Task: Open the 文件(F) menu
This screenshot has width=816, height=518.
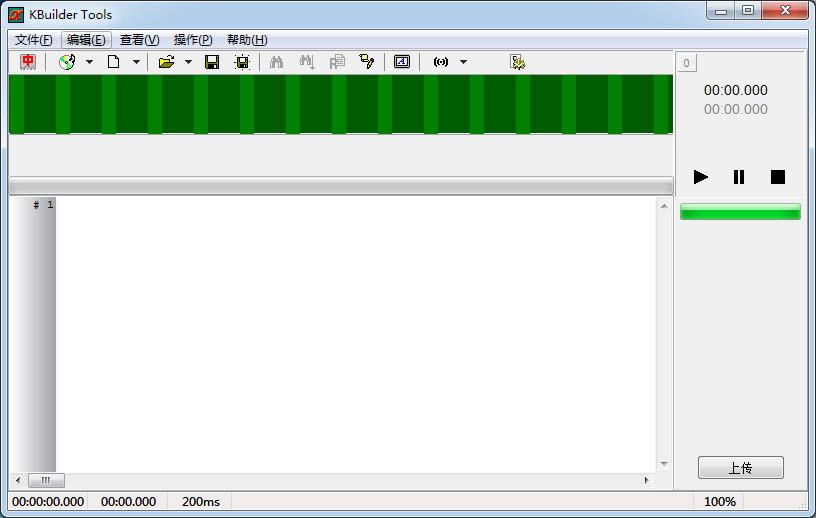Action: click(33, 40)
